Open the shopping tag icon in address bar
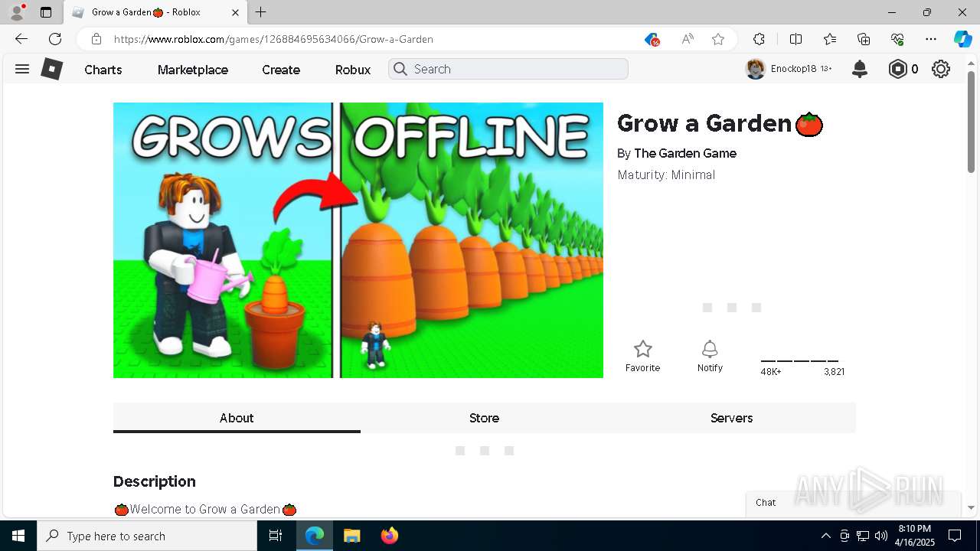Image resolution: width=980 pixels, height=551 pixels. point(652,39)
